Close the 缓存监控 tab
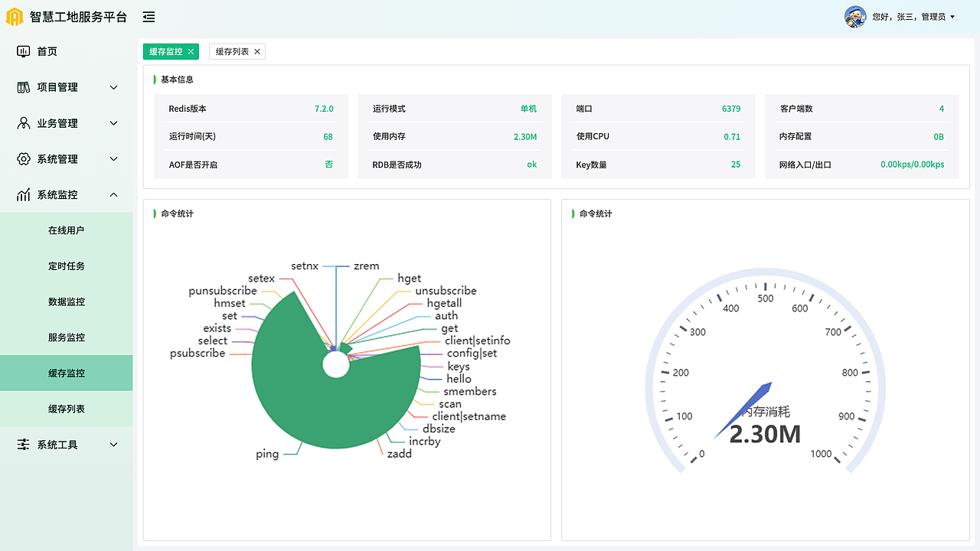The image size is (980, 551). pos(191,51)
